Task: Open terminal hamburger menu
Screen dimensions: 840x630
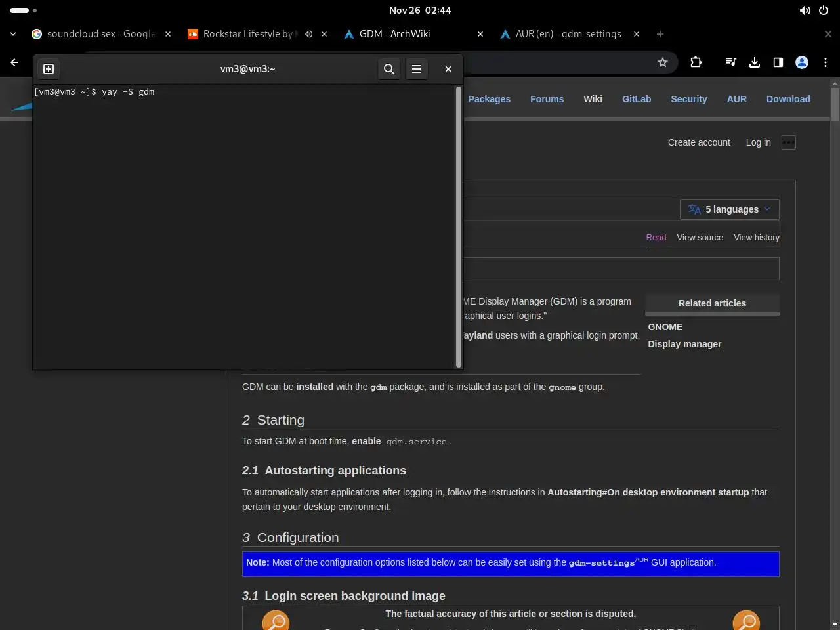Action: 417,69
